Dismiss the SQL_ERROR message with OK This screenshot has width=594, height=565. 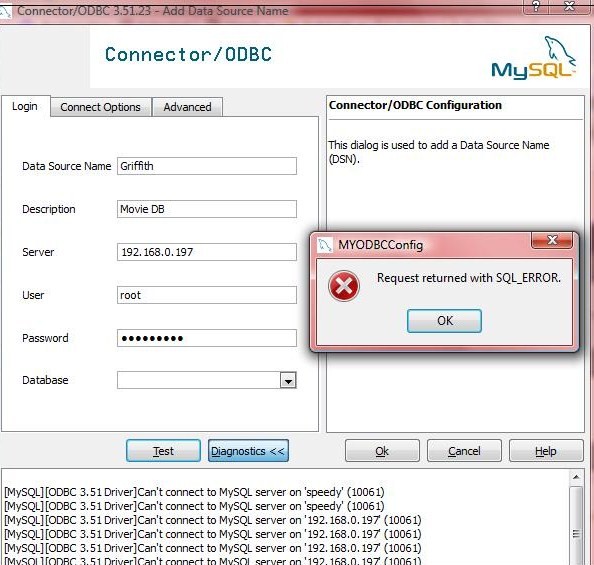click(x=444, y=321)
